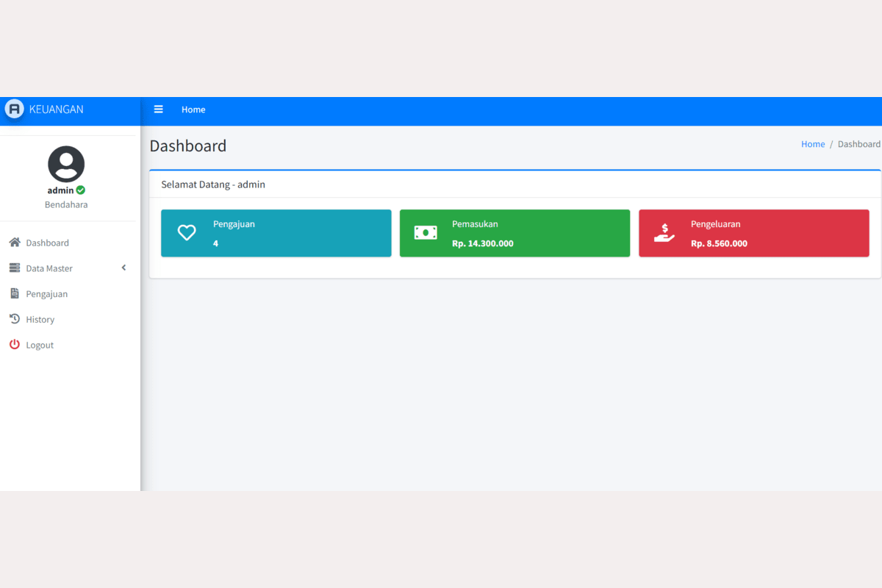
Task: Click Home link in top navbar
Action: (x=193, y=110)
